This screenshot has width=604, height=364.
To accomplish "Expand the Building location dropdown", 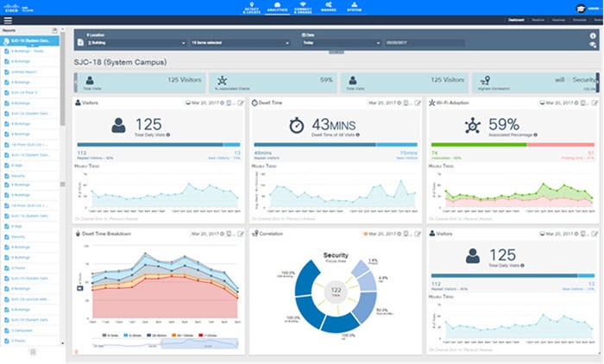I will click(136, 43).
